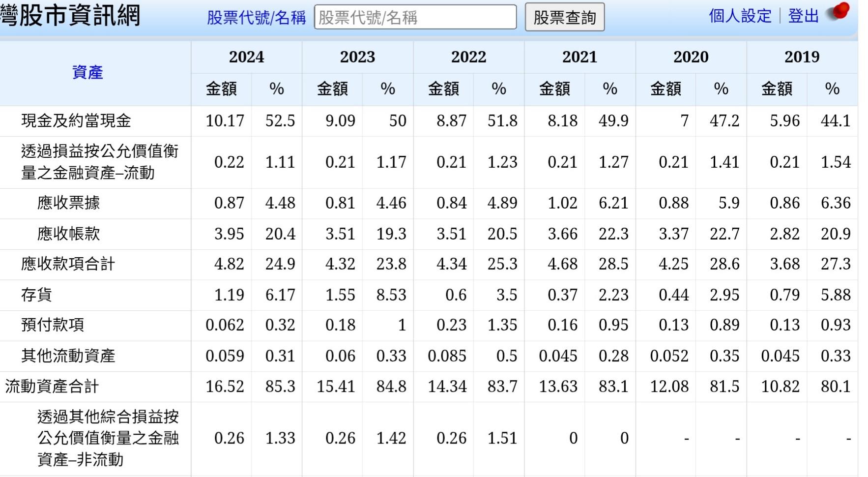The height and width of the screenshot is (477, 868).
Task: Click the 登出 link
Action: pyautogui.click(x=803, y=16)
